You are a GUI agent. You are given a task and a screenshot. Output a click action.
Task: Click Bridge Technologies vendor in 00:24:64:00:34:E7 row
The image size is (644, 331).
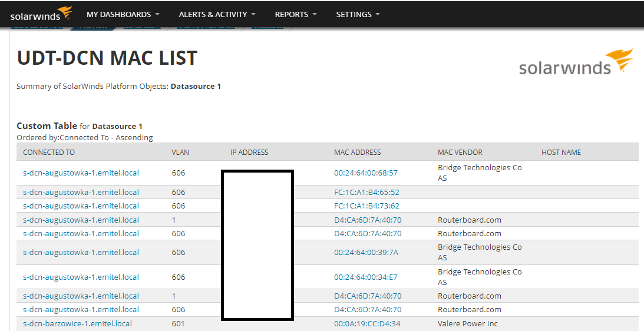480,277
